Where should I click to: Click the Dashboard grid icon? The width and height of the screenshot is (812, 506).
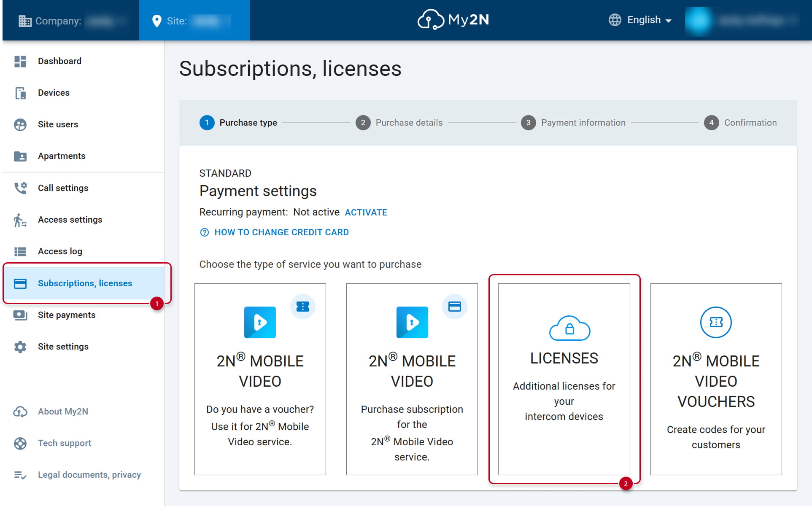[20, 62]
